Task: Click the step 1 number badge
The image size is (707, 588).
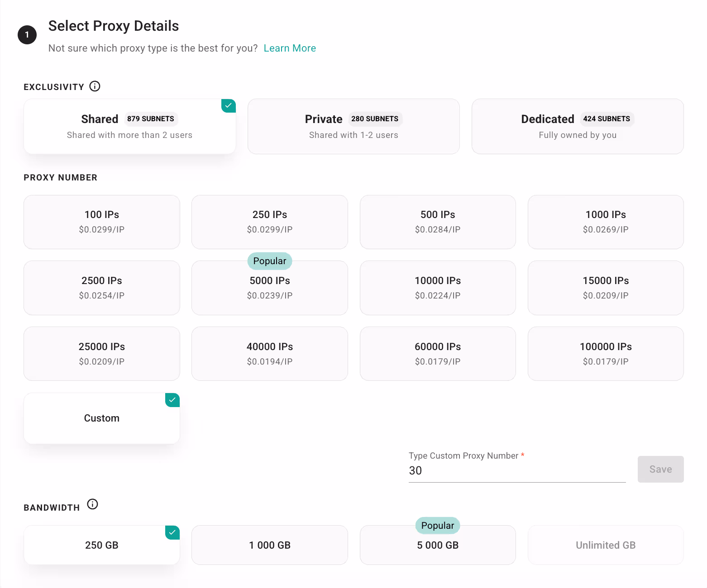Action: tap(27, 35)
